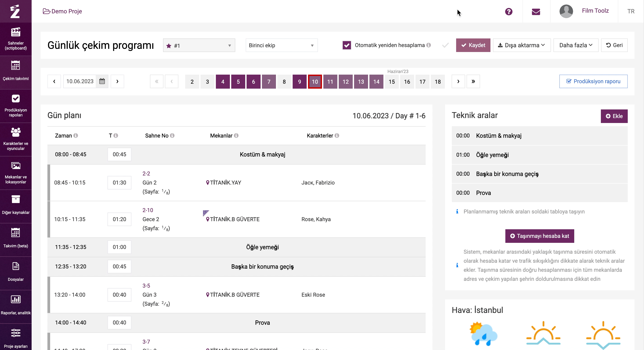The image size is (644, 350).
Task: Jump day strip forward with double arrow
Action: pyautogui.click(x=473, y=81)
